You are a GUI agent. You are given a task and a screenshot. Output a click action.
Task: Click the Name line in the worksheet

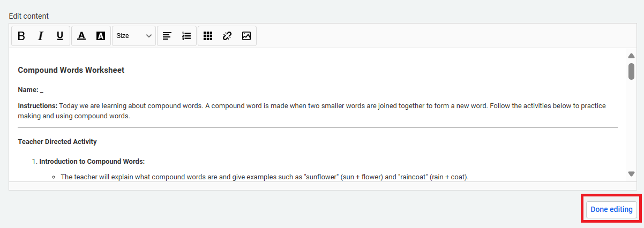coord(31,90)
